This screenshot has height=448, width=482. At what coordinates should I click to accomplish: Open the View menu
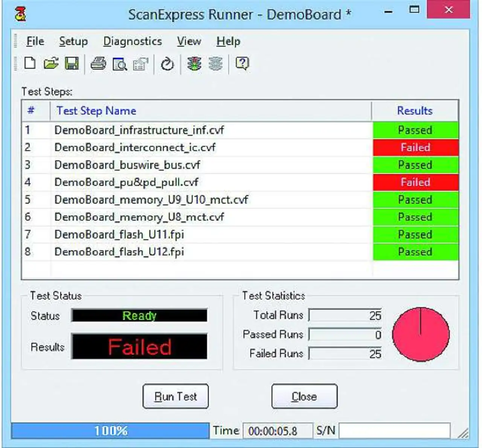pos(189,41)
